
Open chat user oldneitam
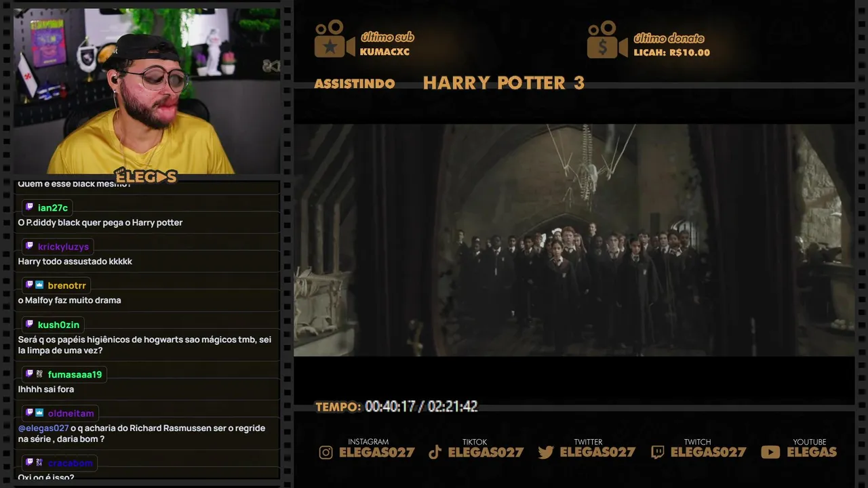(x=71, y=413)
